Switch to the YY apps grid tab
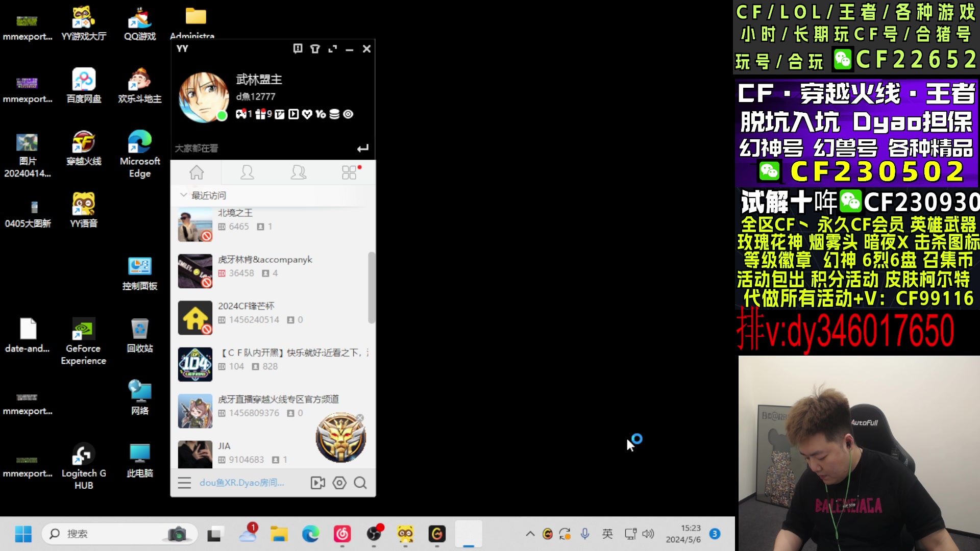 (x=350, y=172)
